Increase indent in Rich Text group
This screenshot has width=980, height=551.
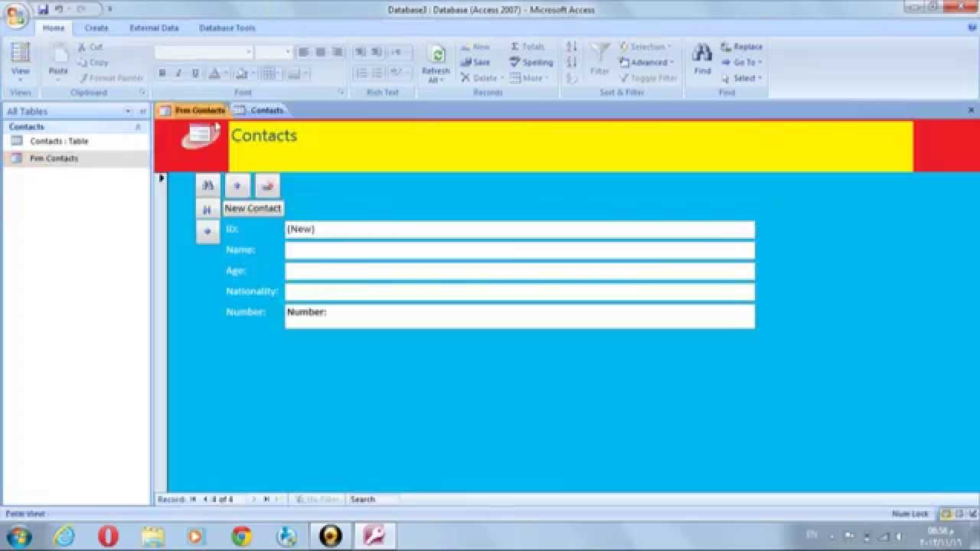tap(376, 52)
